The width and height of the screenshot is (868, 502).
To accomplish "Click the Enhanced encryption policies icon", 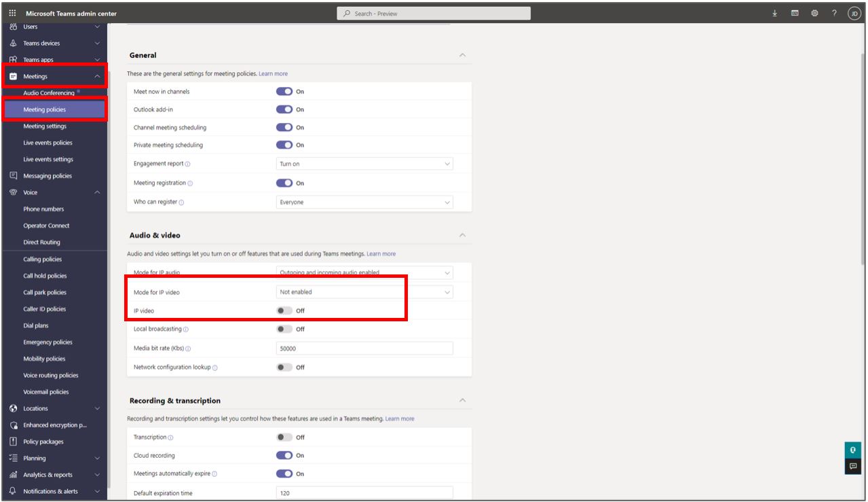I will (x=12, y=425).
